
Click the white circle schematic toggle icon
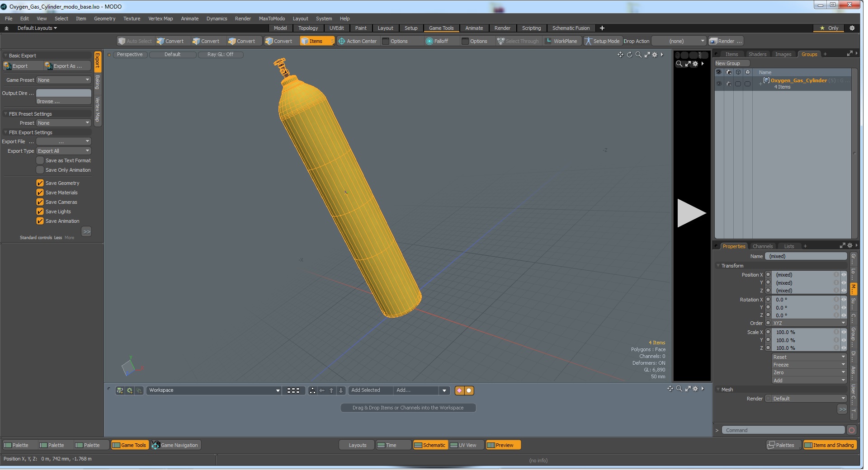[x=469, y=390]
